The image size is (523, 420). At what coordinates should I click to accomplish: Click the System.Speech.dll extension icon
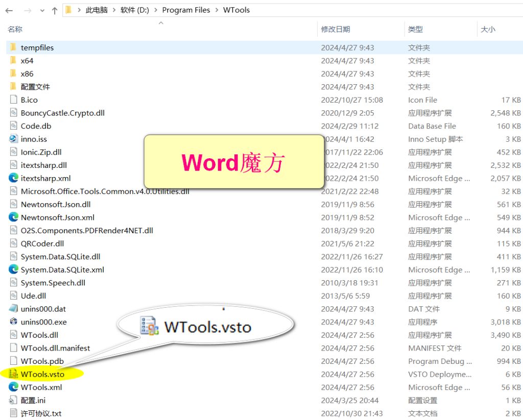pos(14,283)
